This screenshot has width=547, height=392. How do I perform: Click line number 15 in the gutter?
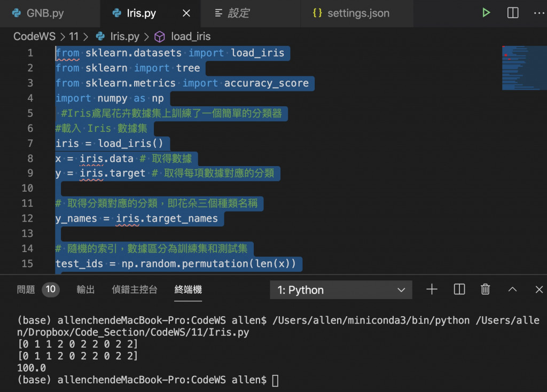(27, 264)
